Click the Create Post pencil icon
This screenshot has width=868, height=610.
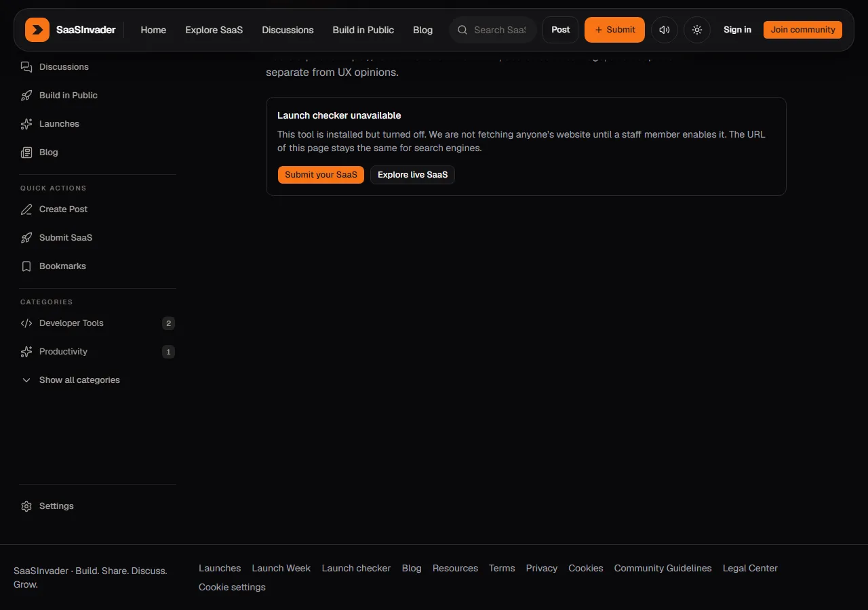[26, 209]
